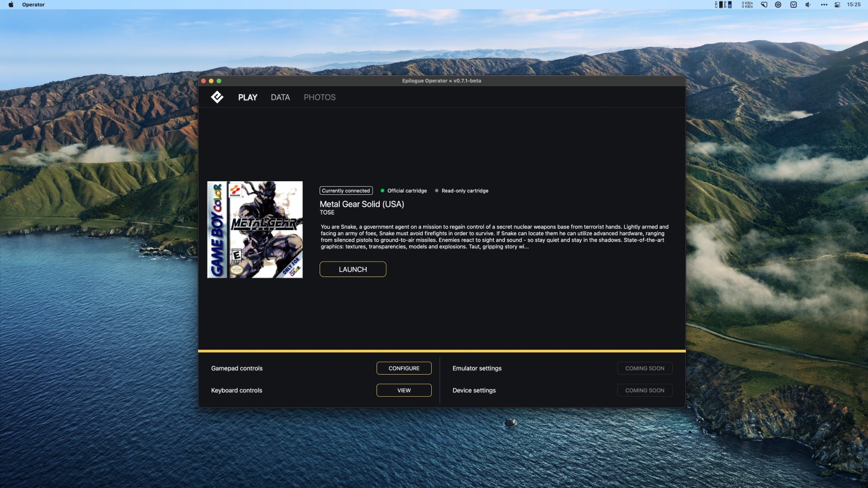Click the CPU and memory monitor icon
868x488 pixels.
pyautogui.click(x=723, y=5)
